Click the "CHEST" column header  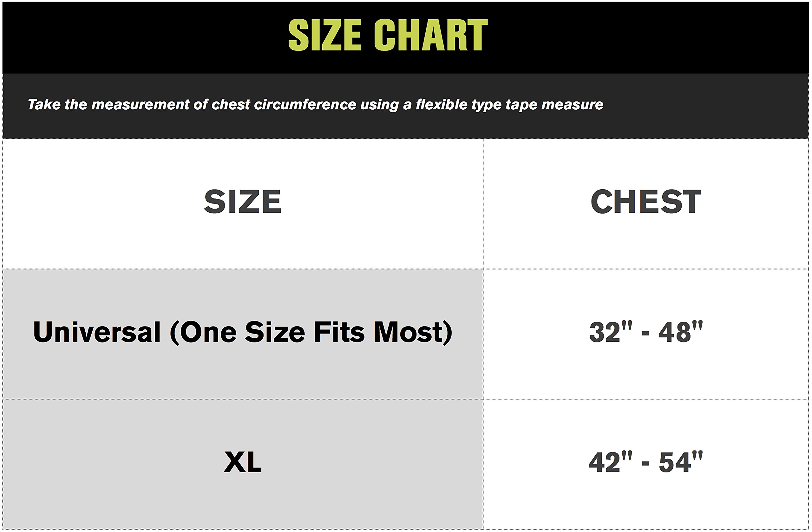pos(646,202)
